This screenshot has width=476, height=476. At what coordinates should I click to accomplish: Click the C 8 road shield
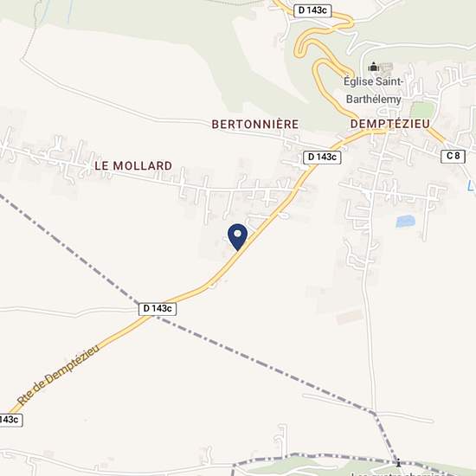(453, 157)
